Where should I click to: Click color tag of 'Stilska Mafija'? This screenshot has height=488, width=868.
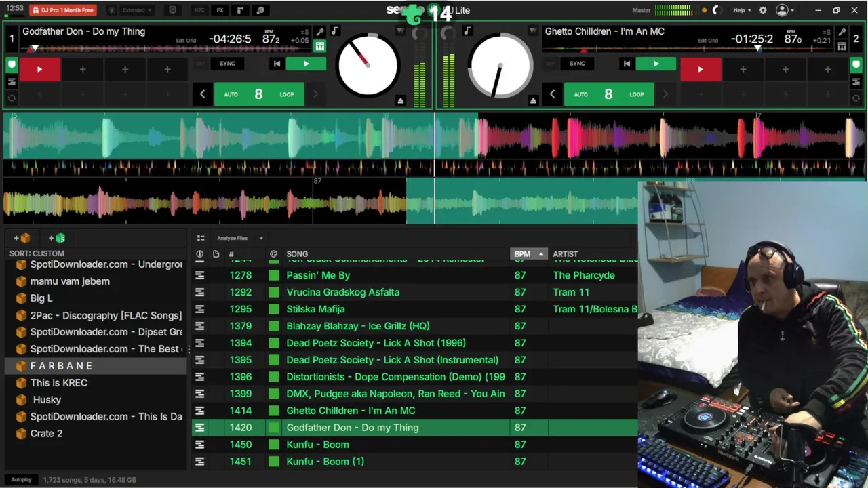point(273,309)
